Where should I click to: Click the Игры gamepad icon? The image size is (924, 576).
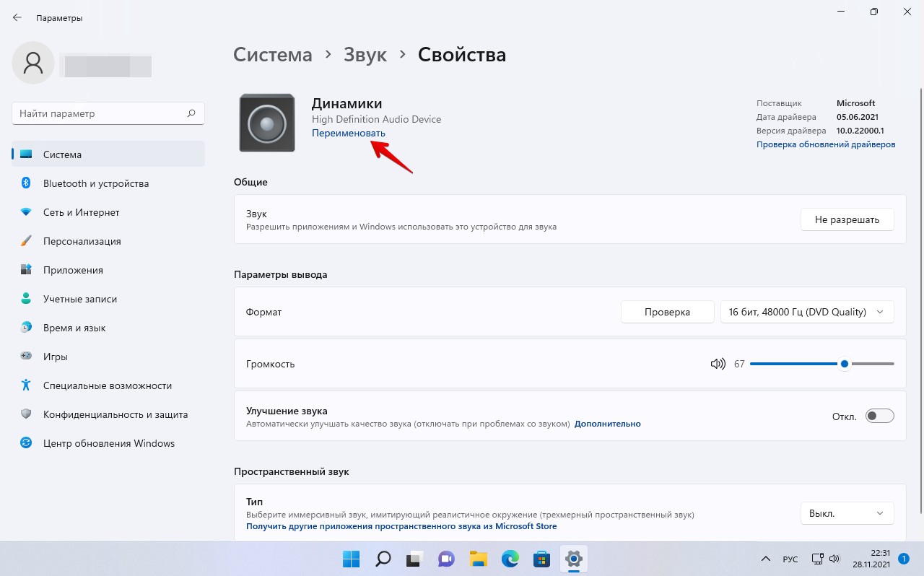26,357
